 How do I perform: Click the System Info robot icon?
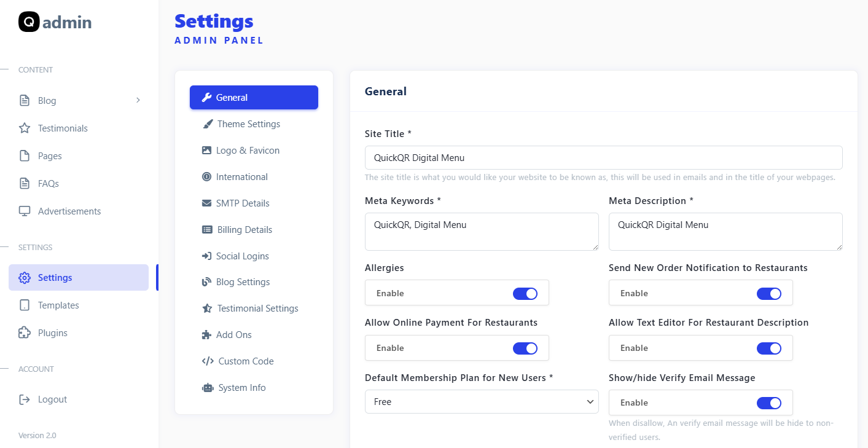pyautogui.click(x=208, y=388)
